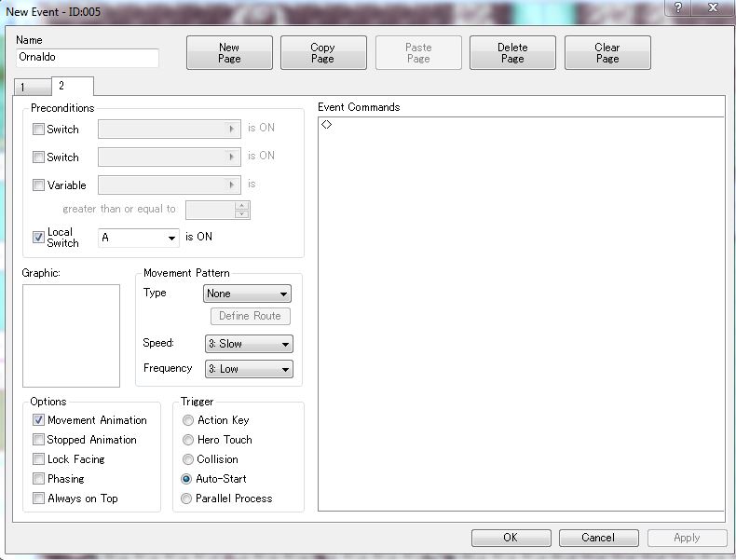
Task: Open the Local Switch A dropdown
Action: (x=139, y=238)
